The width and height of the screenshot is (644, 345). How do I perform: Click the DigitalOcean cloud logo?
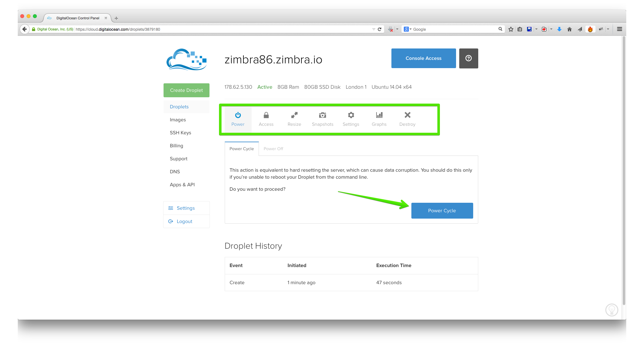[x=187, y=59]
